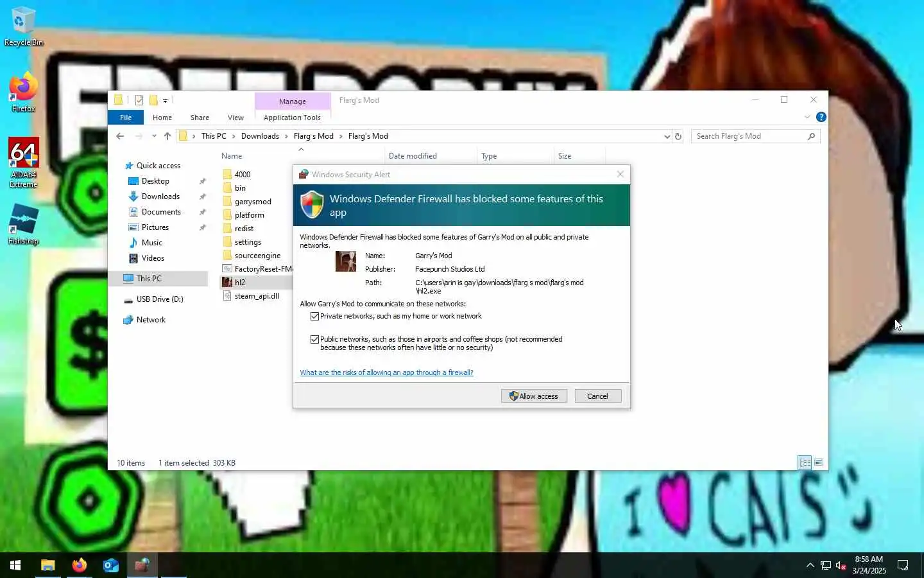Open Documents in the navigation pane
This screenshot has width=924, height=578.
click(x=161, y=212)
